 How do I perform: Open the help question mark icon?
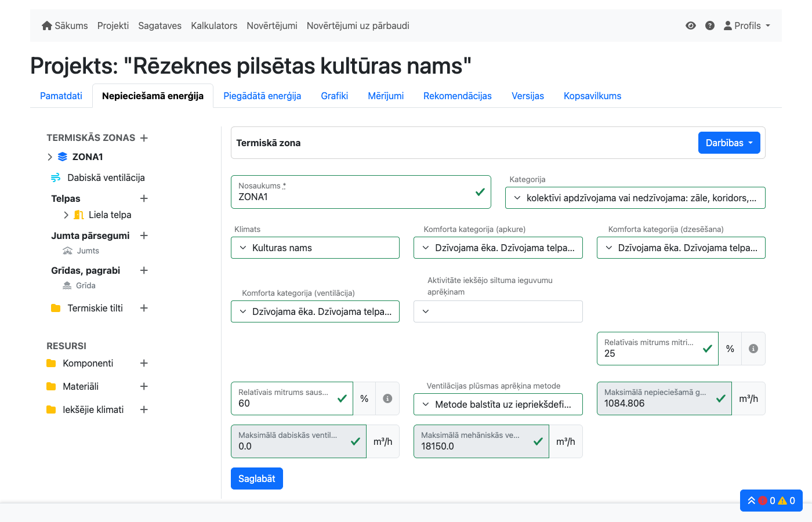pyautogui.click(x=710, y=26)
